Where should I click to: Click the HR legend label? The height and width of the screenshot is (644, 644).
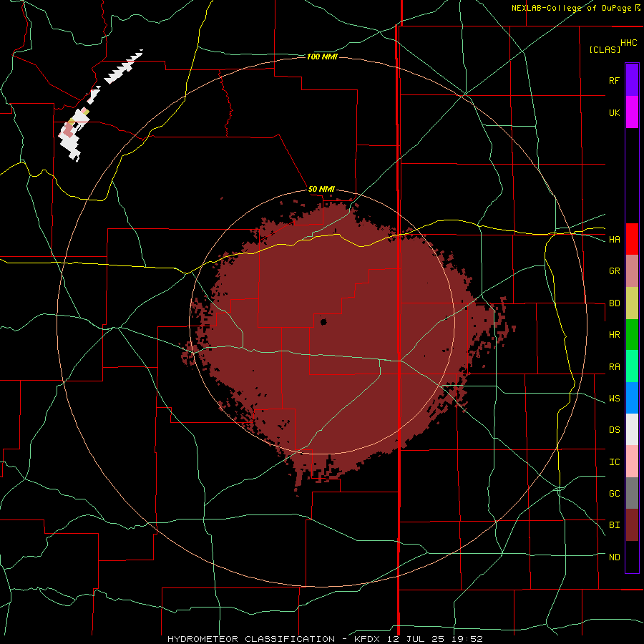click(614, 335)
